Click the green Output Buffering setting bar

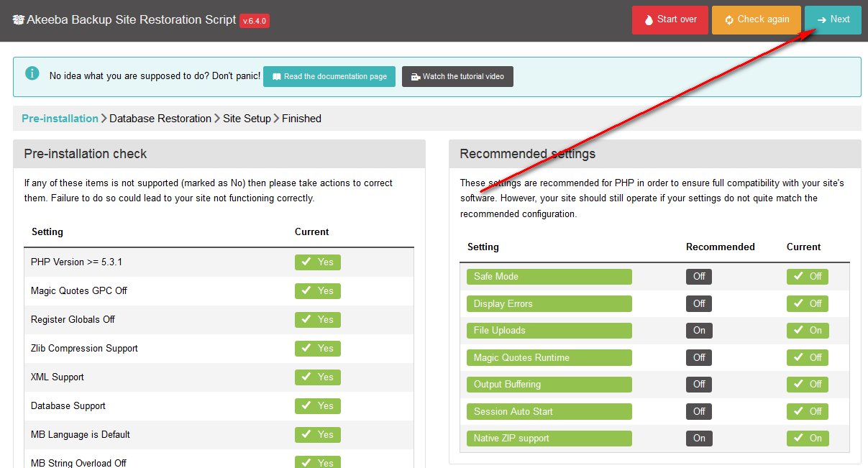549,385
